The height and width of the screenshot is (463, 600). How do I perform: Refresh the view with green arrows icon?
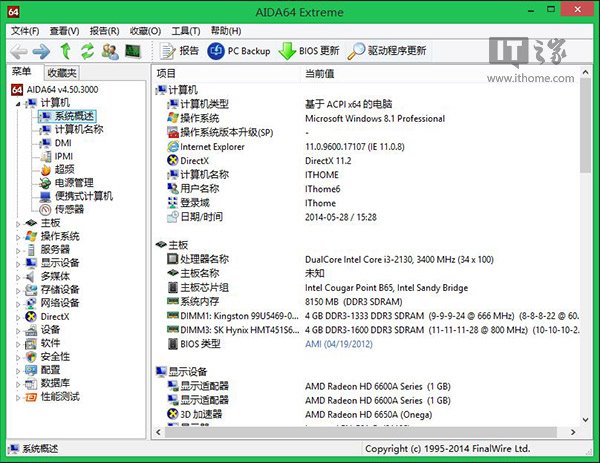88,51
